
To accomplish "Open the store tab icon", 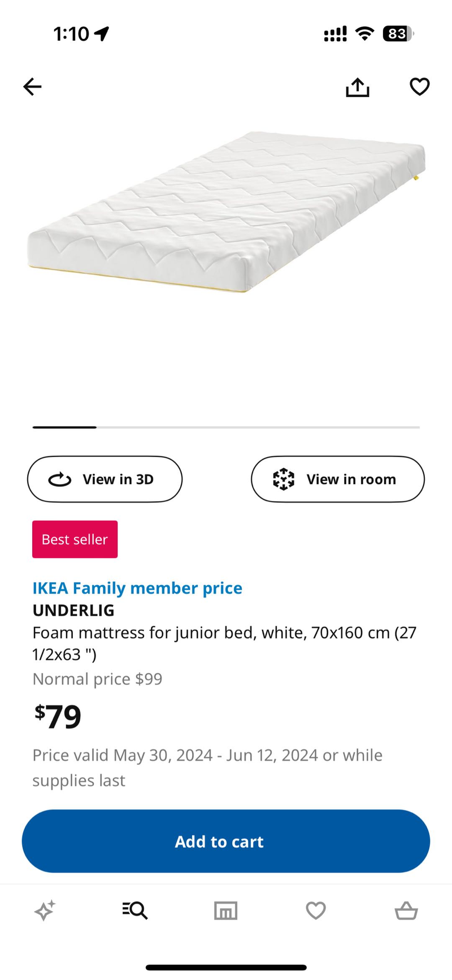I will click(225, 911).
